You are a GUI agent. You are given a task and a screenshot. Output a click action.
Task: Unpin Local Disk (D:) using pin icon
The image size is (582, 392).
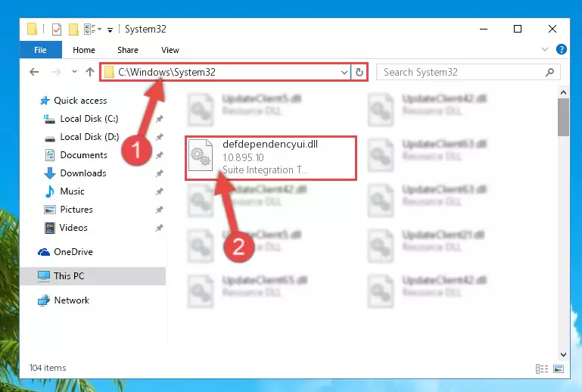159,137
